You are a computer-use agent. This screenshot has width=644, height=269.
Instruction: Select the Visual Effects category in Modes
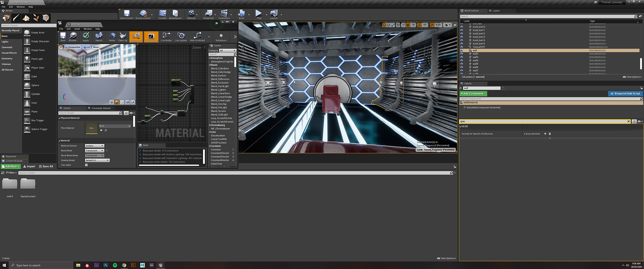[x=9, y=53]
